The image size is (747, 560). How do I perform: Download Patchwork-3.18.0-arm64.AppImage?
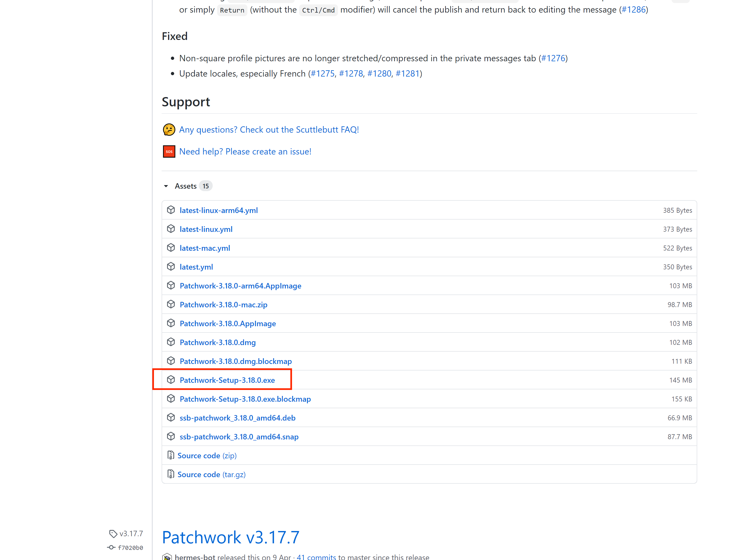pos(240,286)
